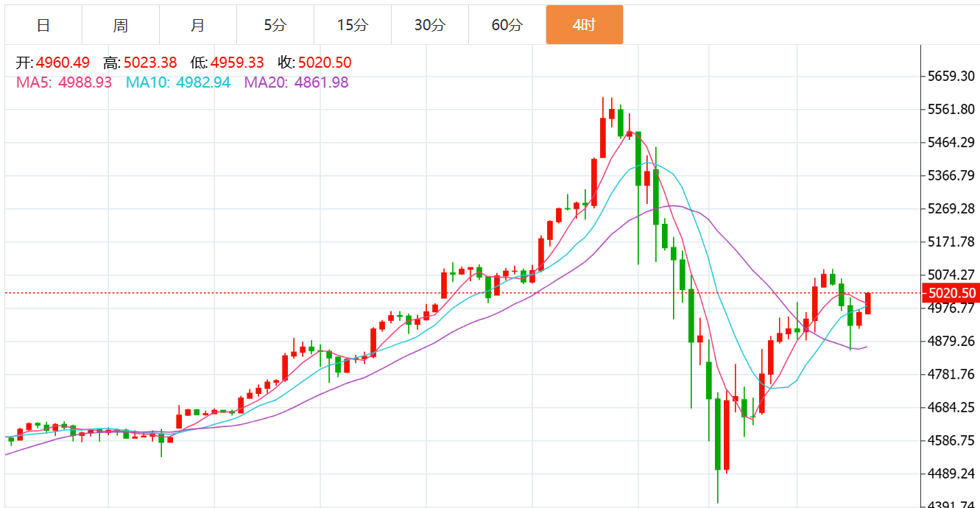980x508 pixels.
Task: Switch to the 日 (daily) timeframe tab
Action: pyautogui.click(x=43, y=25)
